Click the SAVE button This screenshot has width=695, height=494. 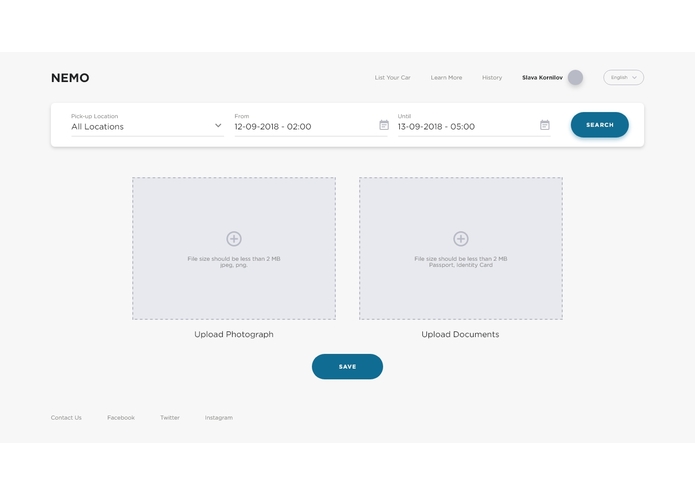348,366
